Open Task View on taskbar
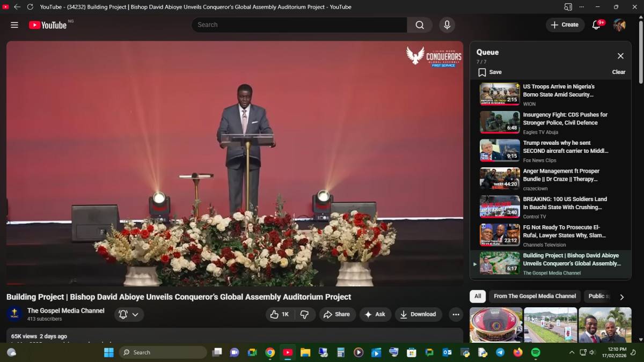 point(217,352)
